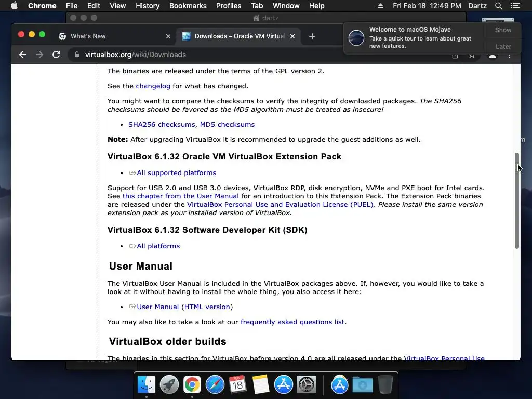Open the frequently asked questions list link
The height and width of the screenshot is (399, 532).
pos(292,322)
